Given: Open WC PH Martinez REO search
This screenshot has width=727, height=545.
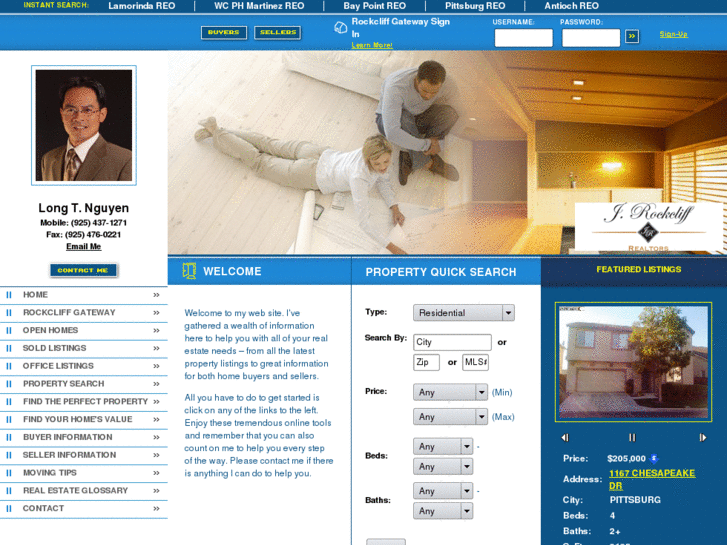Looking at the screenshot, I should [x=259, y=6].
